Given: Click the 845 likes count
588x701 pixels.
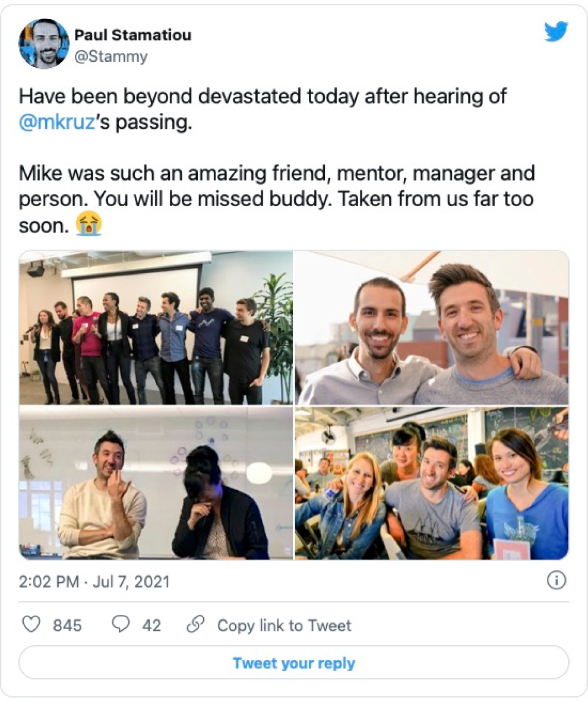Looking at the screenshot, I should 67,626.
